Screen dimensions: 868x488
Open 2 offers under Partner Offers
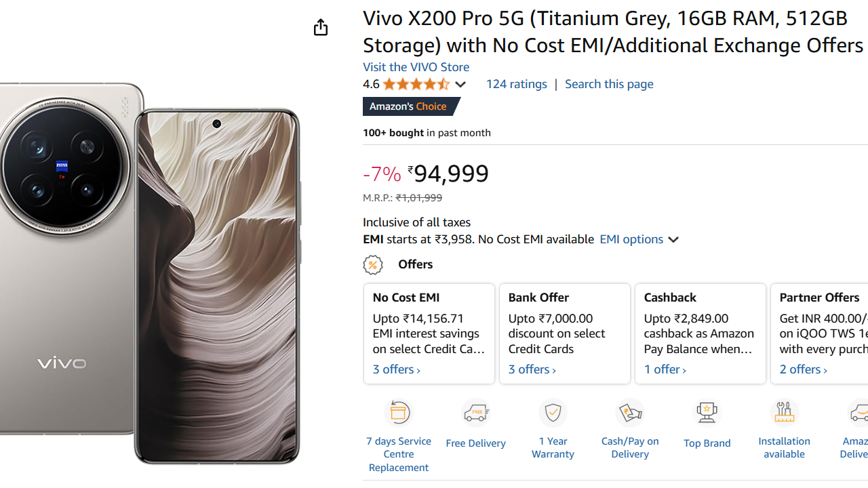[804, 369]
